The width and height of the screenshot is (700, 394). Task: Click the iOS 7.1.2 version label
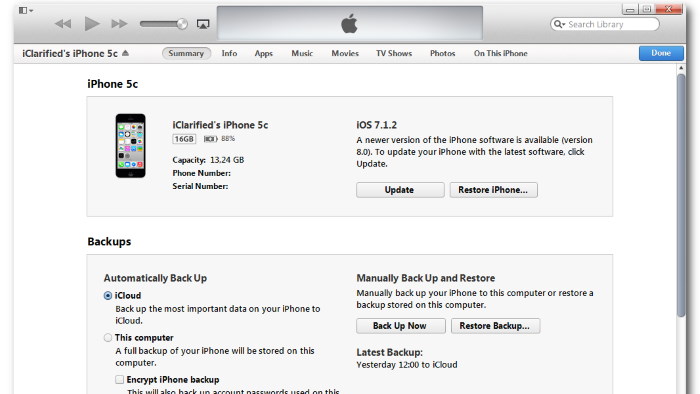[376, 125]
